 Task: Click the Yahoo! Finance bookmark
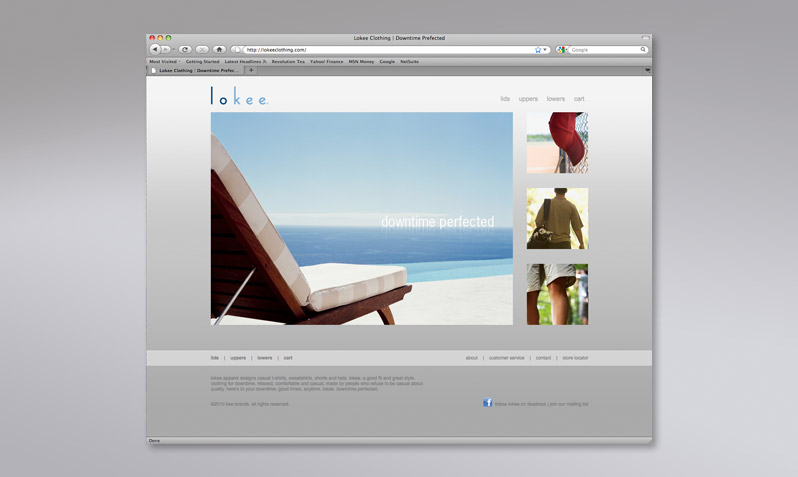[326, 61]
